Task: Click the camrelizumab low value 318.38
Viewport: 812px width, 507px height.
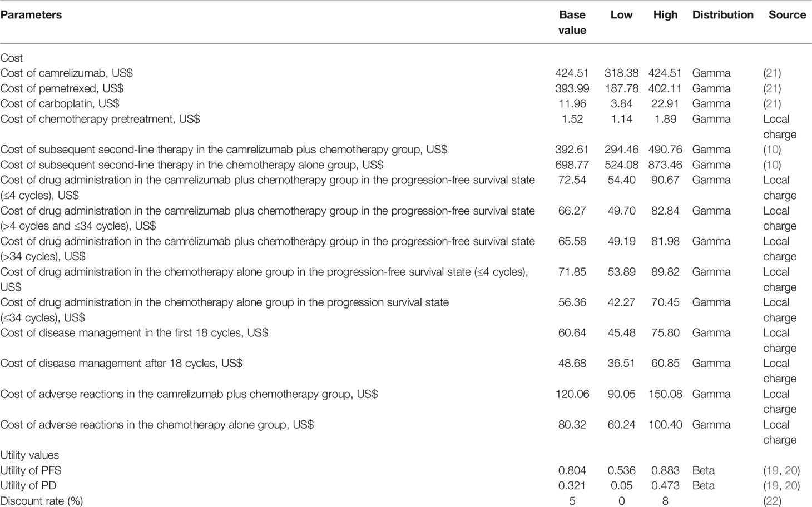Action: 621,73
